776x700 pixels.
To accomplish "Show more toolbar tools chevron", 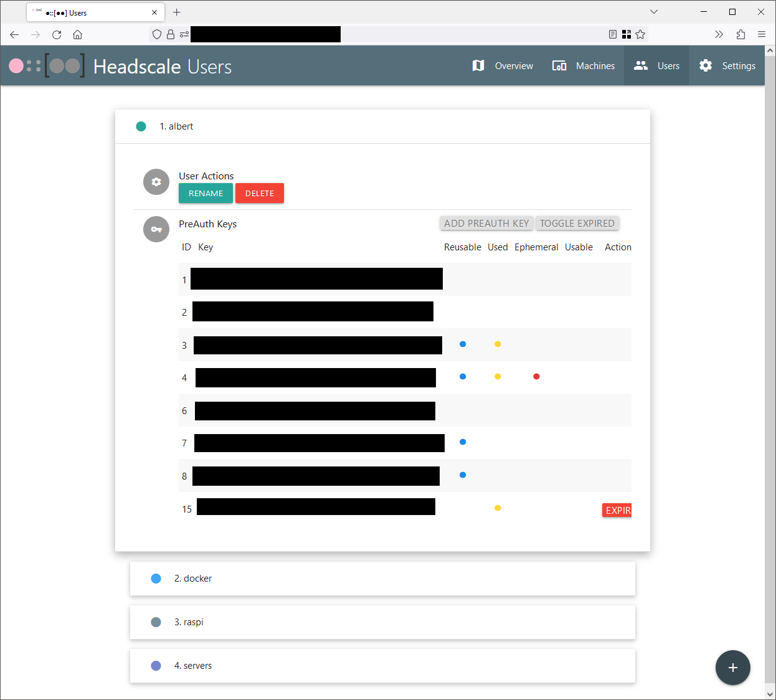I will click(719, 34).
